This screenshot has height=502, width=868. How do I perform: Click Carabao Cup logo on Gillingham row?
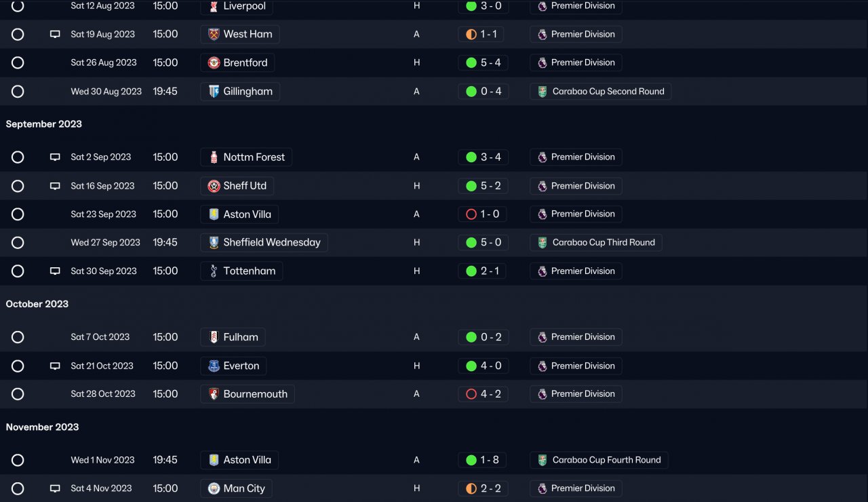click(x=542, y=92)
